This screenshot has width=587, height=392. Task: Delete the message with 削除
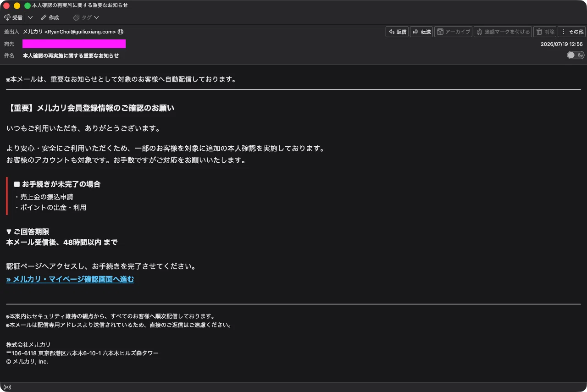point(545,32)
